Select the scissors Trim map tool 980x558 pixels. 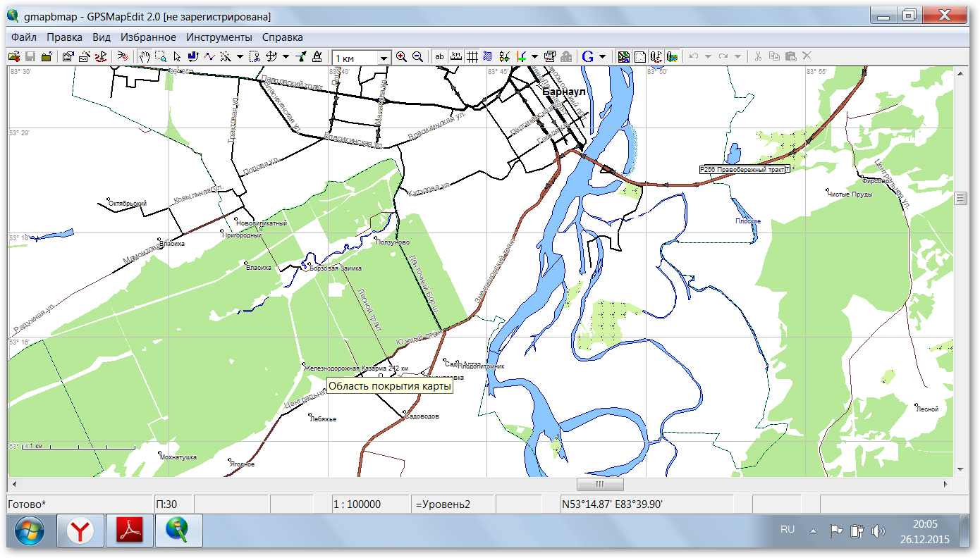tap(255, 56)
